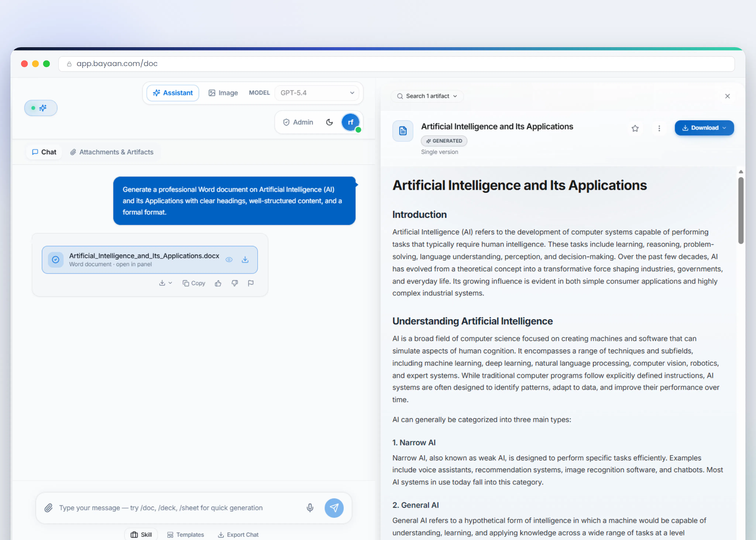The height and width of the screenshot is (540, 756).
Task: Activate microphone voice input
Action: [x=310, y=508]
